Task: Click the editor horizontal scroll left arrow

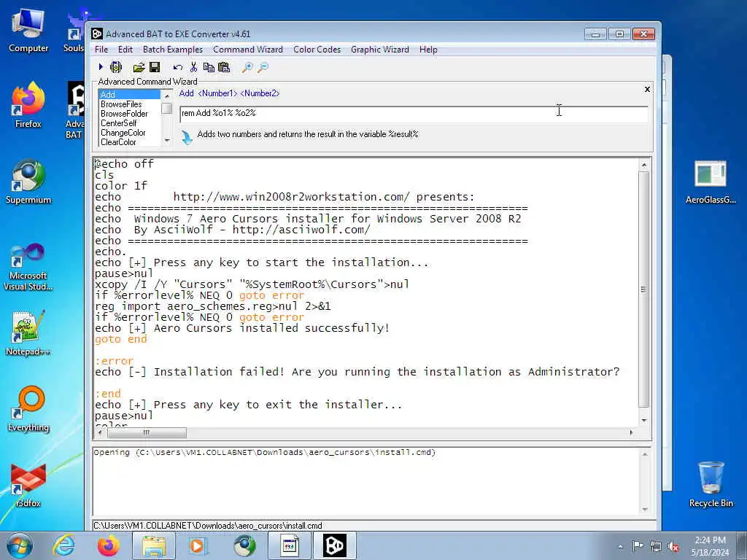Action: click(x=99, y=432)
